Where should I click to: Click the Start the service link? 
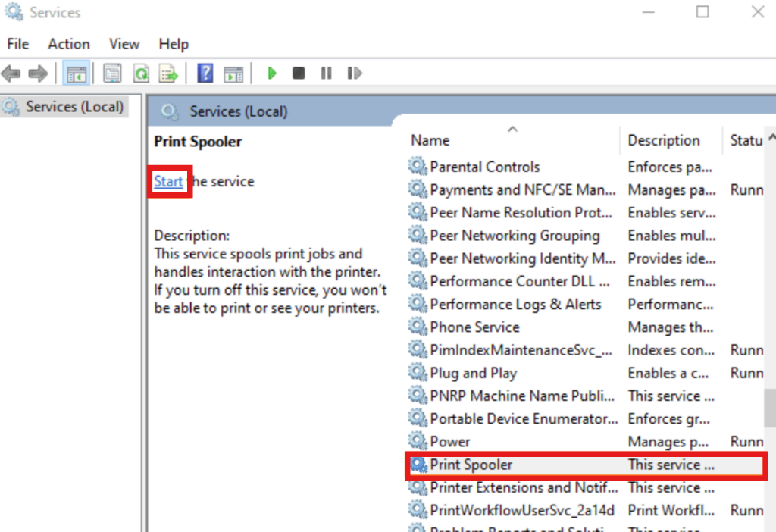pyautogui.click(x=168, y=182)
